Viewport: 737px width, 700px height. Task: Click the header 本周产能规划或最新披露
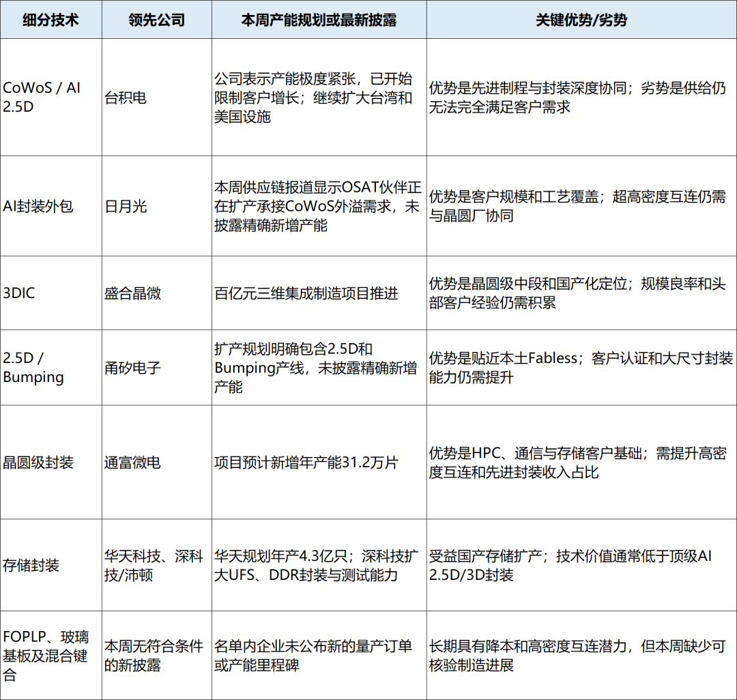319,19
